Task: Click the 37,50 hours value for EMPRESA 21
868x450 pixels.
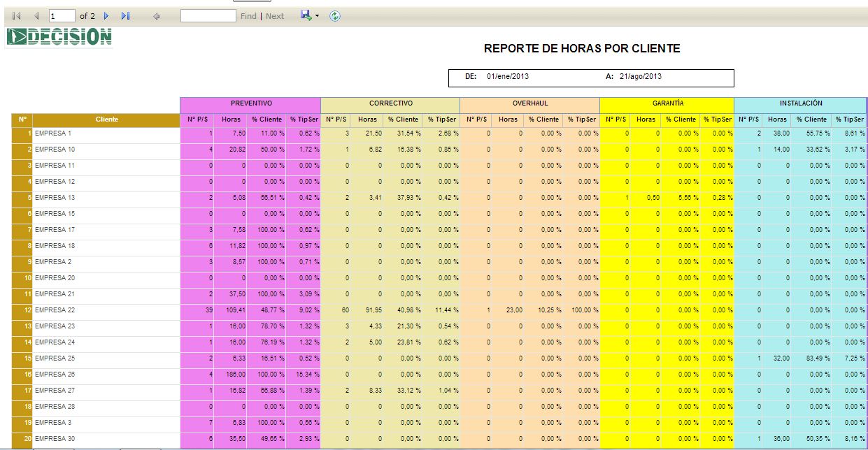Action: (x=238, y=294)
